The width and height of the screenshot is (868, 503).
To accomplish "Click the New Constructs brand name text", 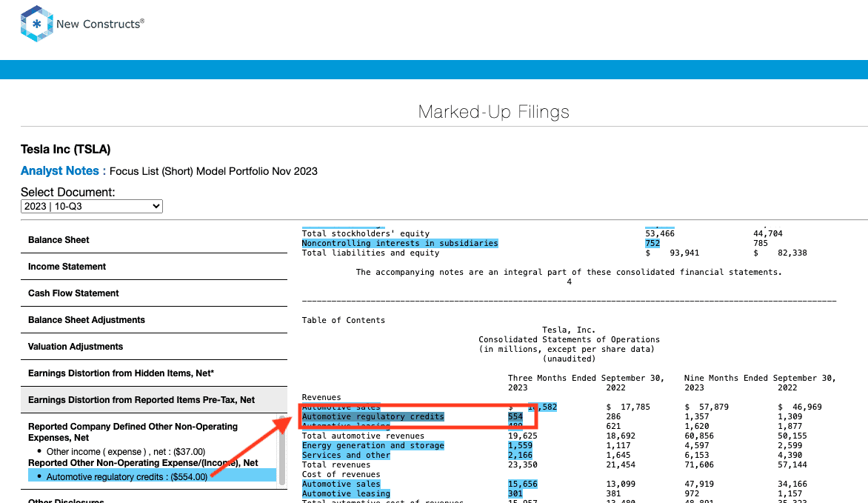I will click(x=100, y=24).
